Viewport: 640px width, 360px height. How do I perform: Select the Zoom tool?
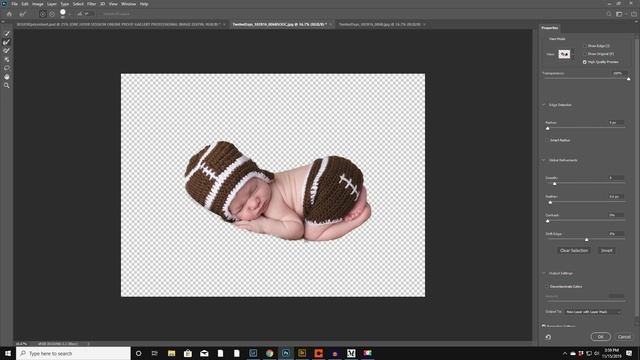[x=7, y=85]
